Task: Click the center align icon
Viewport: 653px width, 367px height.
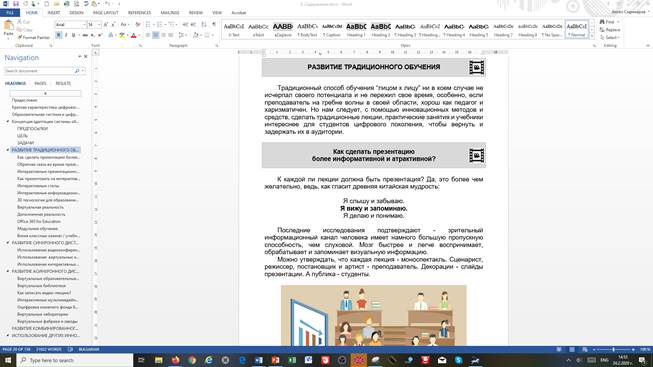Action: click(156, 35)
